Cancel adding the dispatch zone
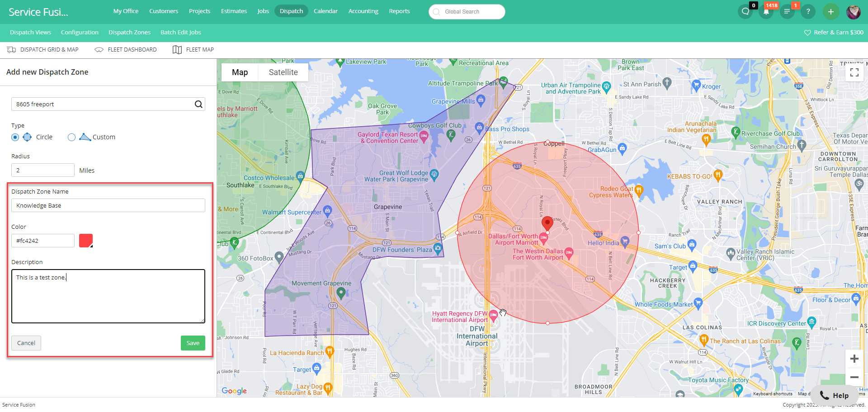The height and width of the screenshot is (412, 868). [x=26, y=343]
